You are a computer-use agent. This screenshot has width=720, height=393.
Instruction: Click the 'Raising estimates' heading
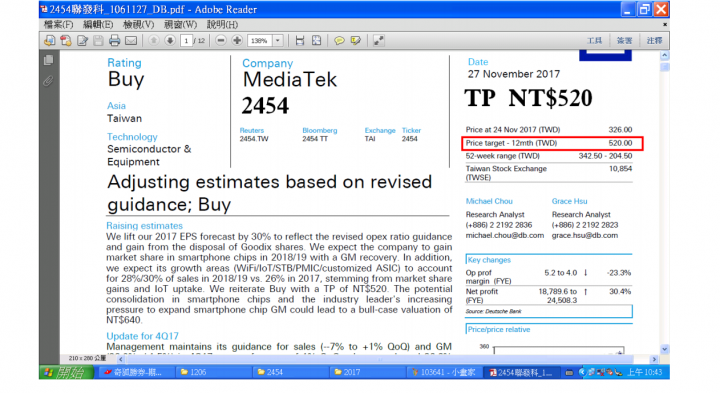click(144, 226)
